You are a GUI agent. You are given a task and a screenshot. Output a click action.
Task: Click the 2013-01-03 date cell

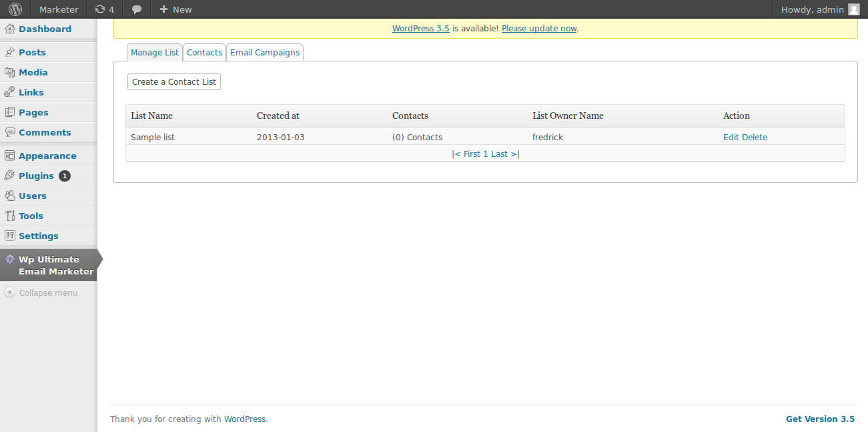pos(281,137)
